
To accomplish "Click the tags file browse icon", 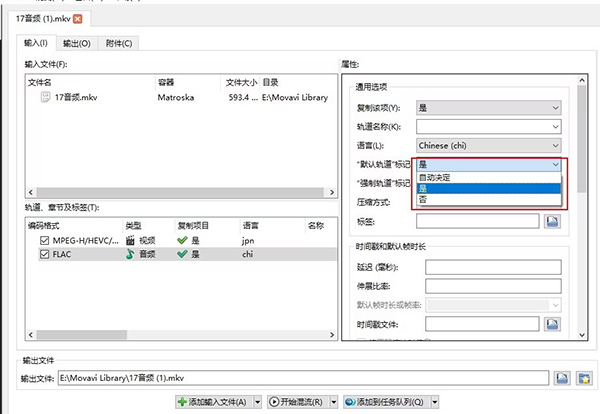I will click(x=551, y=221).
